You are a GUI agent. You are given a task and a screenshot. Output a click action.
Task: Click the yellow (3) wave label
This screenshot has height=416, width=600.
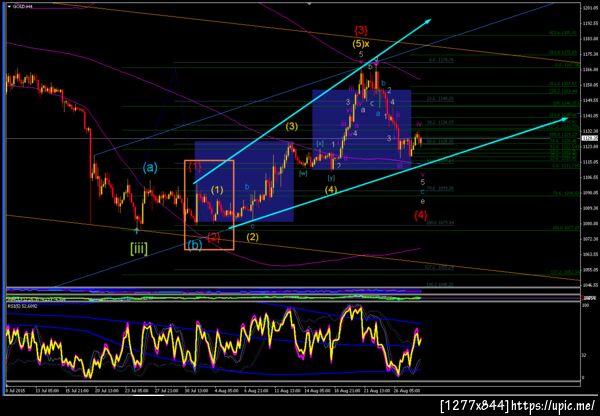[291, 127]
